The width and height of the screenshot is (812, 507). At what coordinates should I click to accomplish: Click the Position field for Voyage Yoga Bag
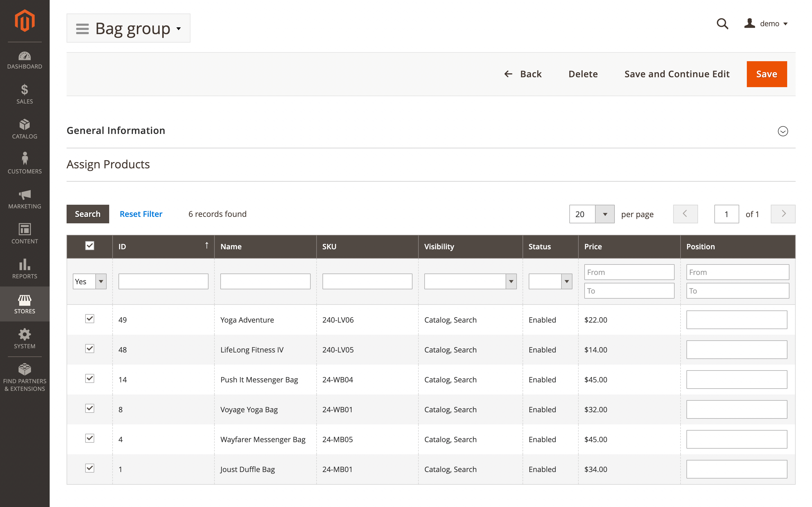(x=737, y=409)
